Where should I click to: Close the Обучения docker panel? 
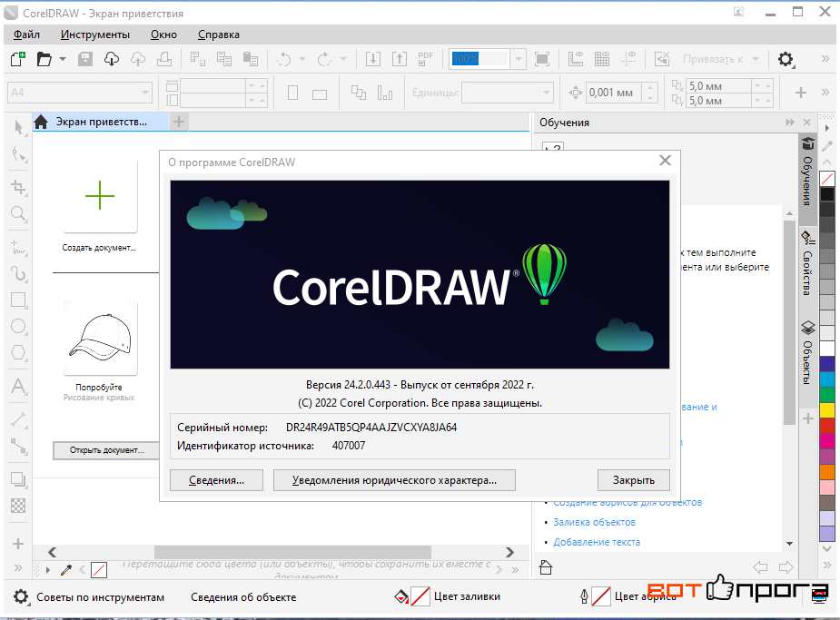click(806, 123)
